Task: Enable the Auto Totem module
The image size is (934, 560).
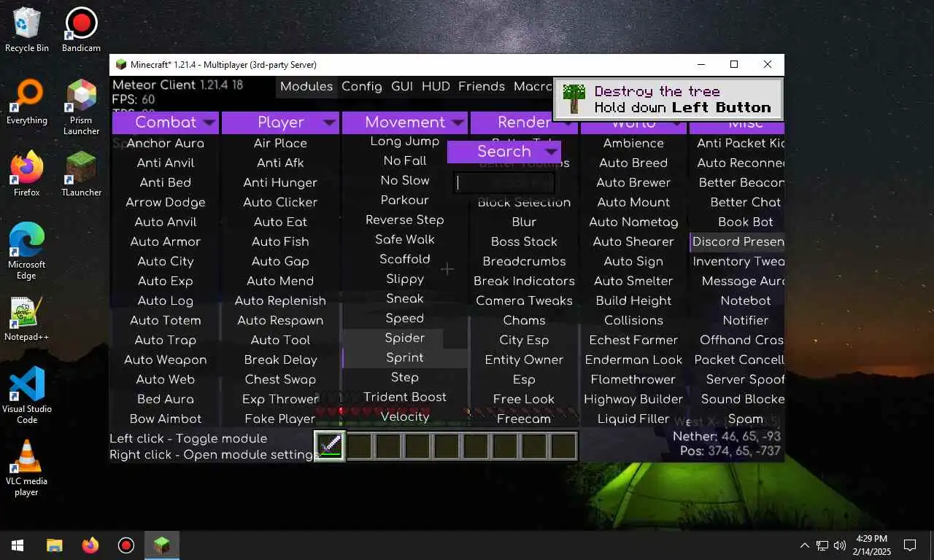Action: [x=166, y=321]
